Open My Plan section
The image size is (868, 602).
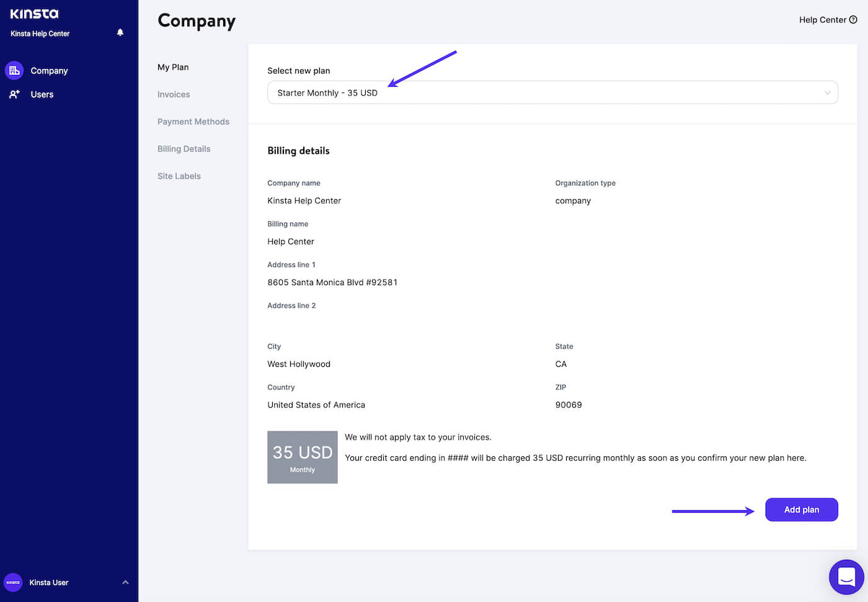173,67
